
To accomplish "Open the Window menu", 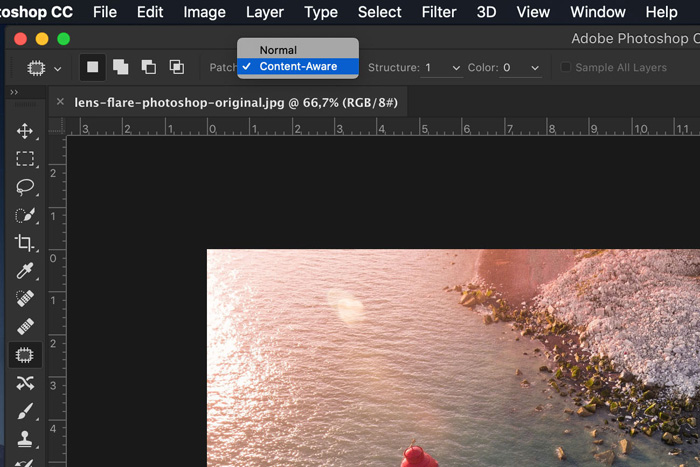I will point(598,12).
